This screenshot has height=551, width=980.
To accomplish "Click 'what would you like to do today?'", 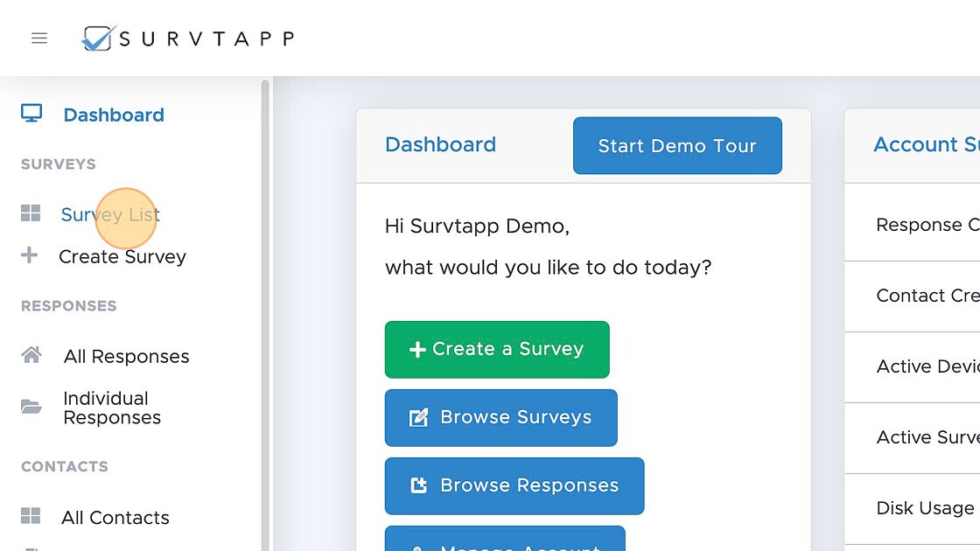I will [x=548, y=268].
